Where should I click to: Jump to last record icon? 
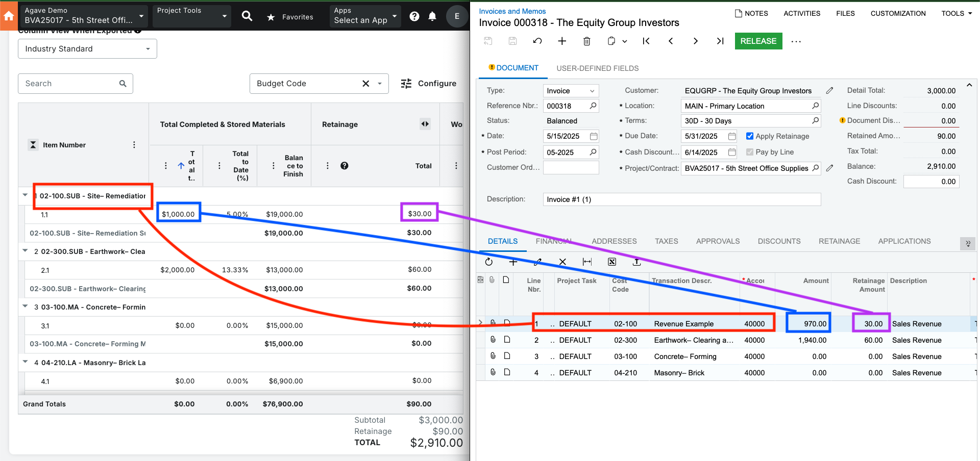(720, 41)
